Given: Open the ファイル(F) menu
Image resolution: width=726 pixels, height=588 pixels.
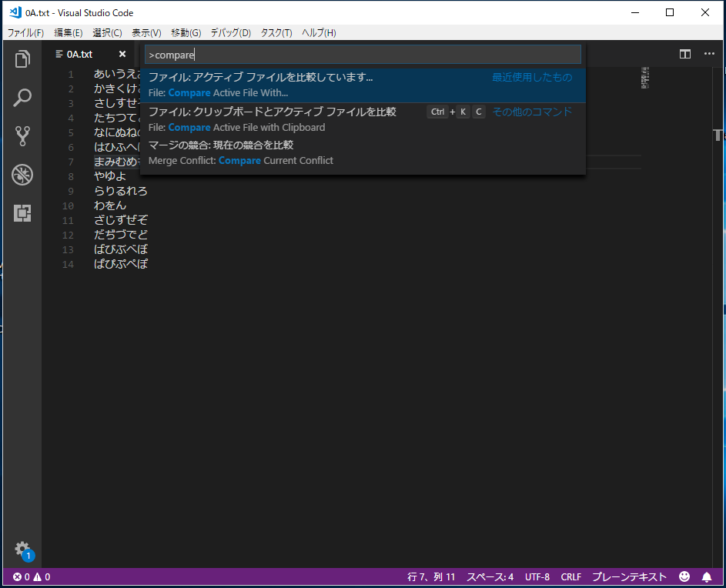Looking at the screenshot, I should pos(25,33).
